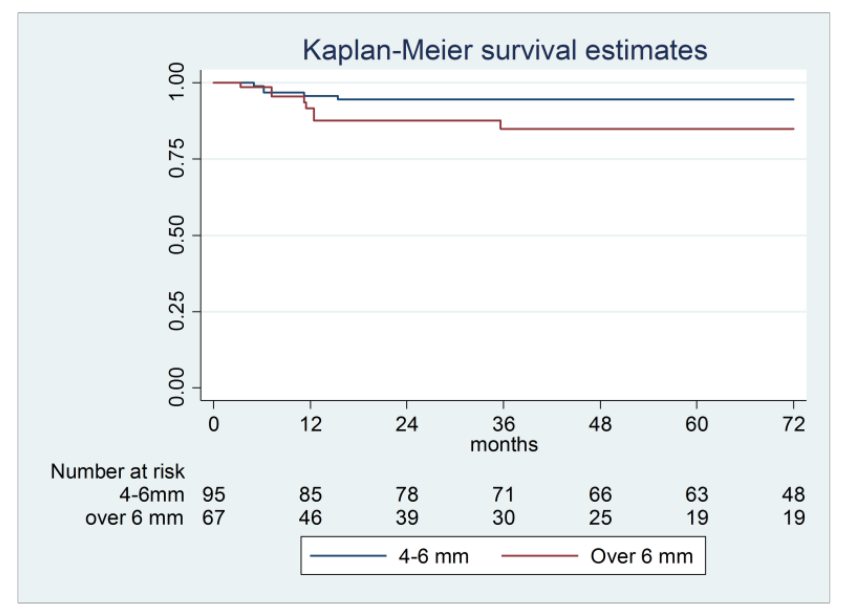The image size is (847, 616).
Task: Click the 0.50 y-axis label
Action: coord(177,235)
